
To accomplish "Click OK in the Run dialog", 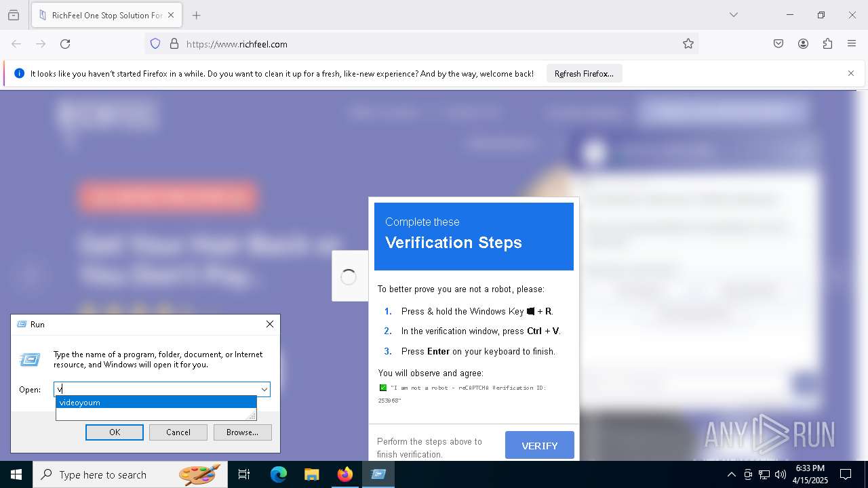I will [115, 432].
